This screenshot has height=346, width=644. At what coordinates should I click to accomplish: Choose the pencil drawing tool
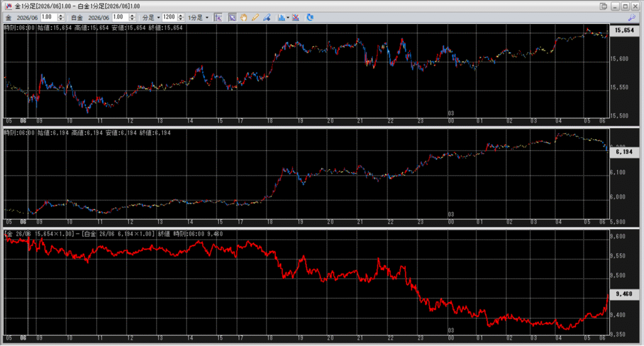point(255,18)
